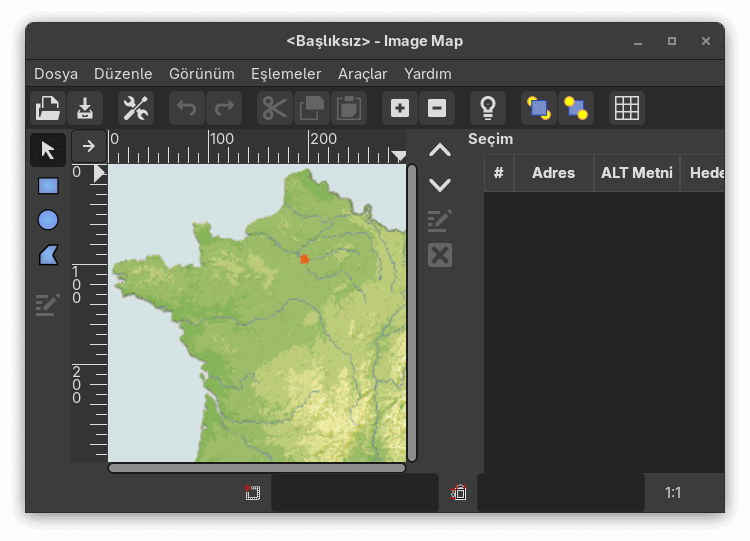
Task: Delete selected area with X icon
Action: pyautogui.click(x=440, y=255)
